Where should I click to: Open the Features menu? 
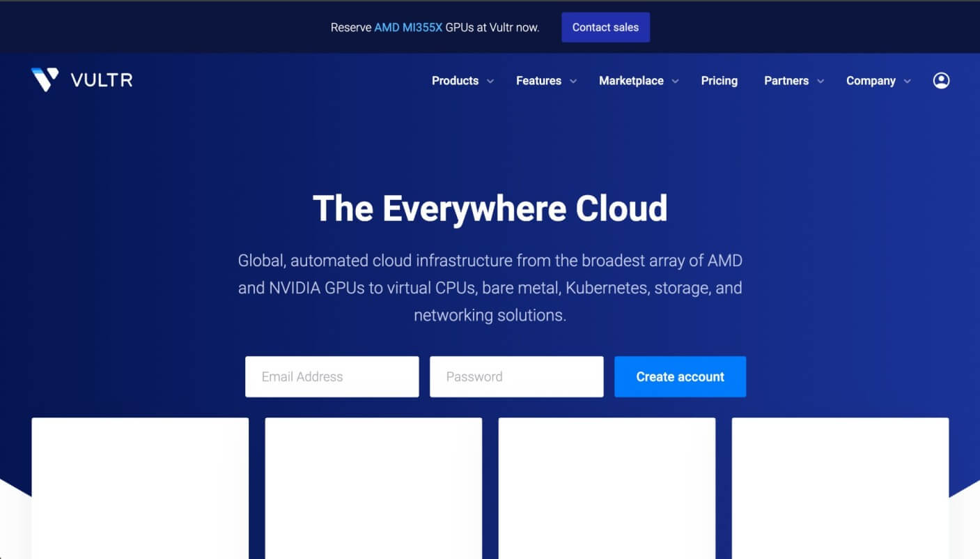pos(538,81)
